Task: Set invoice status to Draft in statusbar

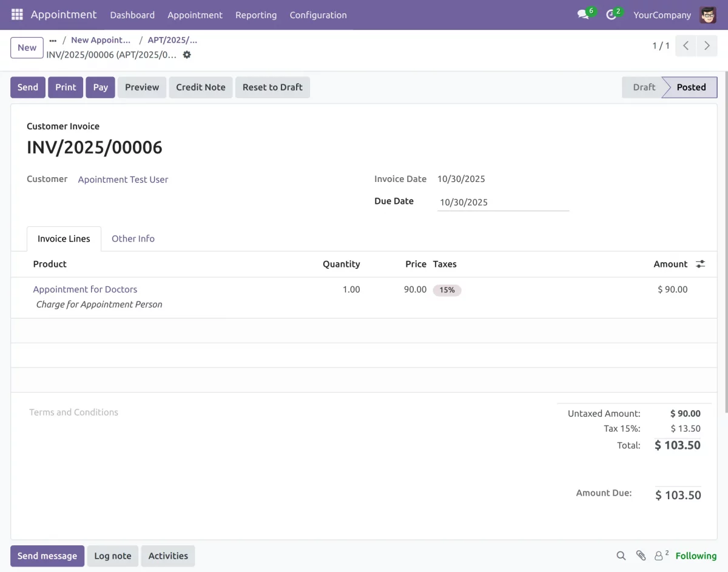Action: (x=642, y=87)
